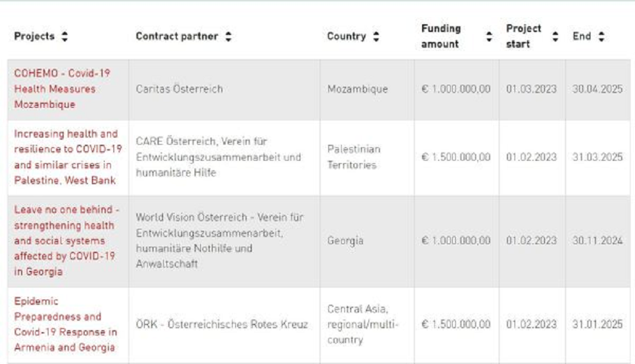Image resolution: width=635 pixels, height=364 pixels.
Task: Sort by Project start arrow icon
Action: point(555,37)
